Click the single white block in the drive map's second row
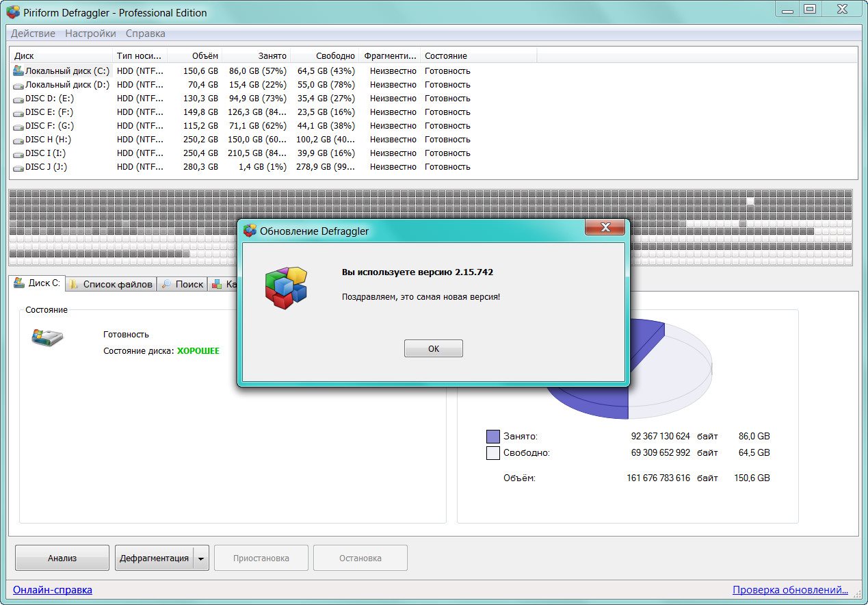The width and height of the screenshot is (868, 605). point(750,201)
